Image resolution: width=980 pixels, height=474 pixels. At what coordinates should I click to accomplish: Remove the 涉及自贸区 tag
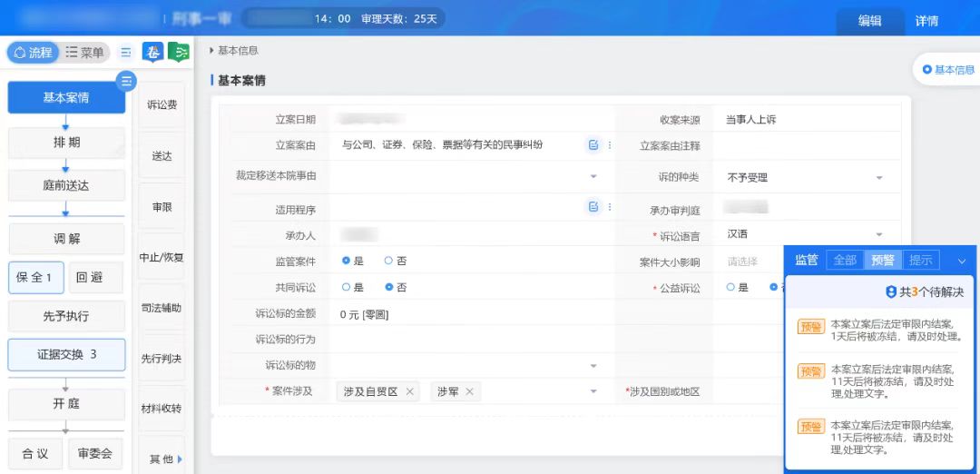410,391
